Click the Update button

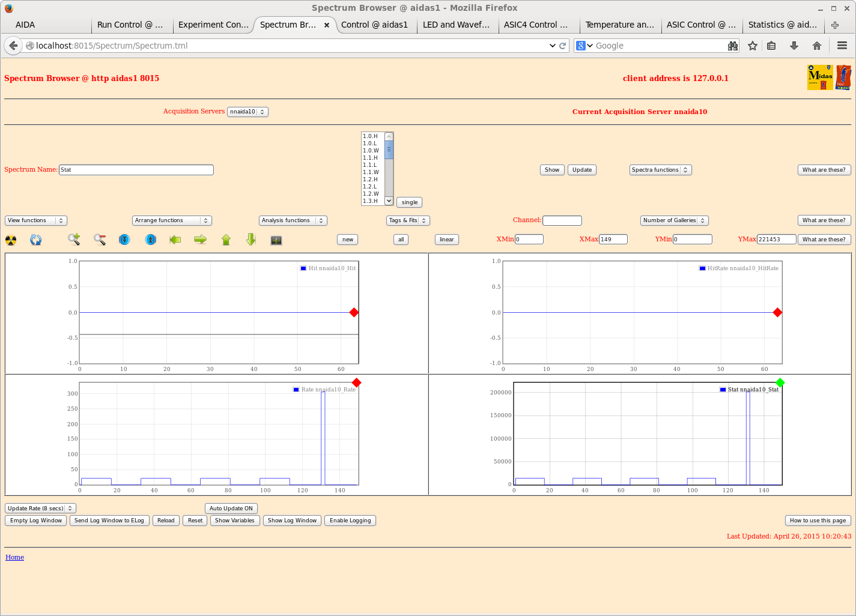(582, 170)
